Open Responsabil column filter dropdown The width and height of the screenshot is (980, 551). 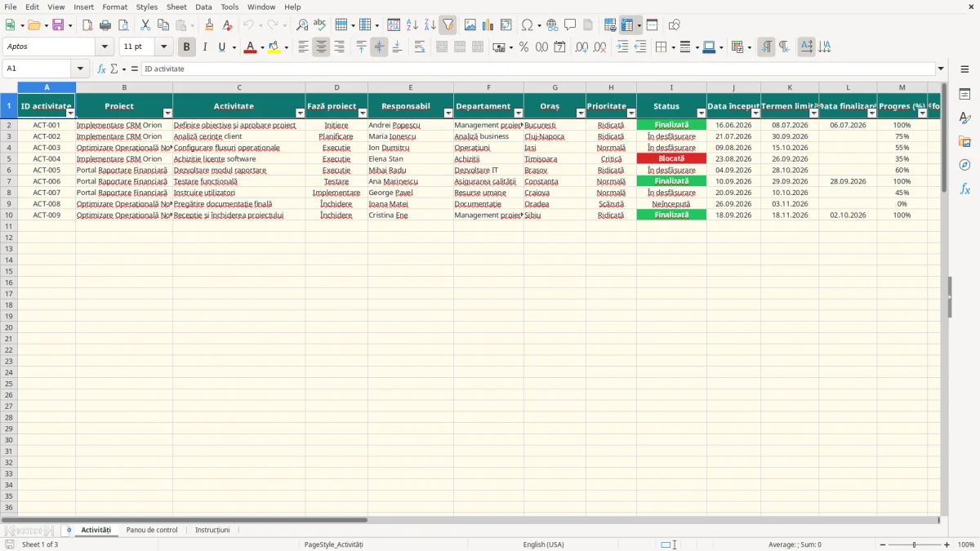point(448,113)
